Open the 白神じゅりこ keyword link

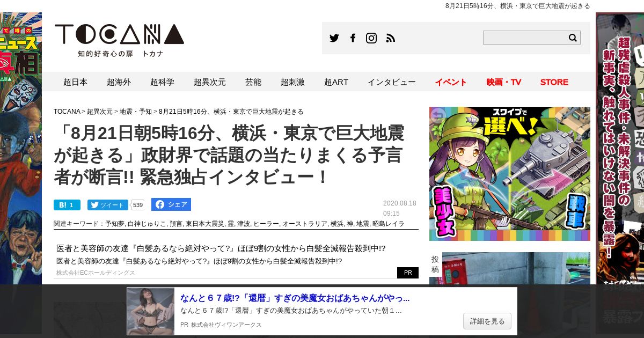[x=147, y=224]
